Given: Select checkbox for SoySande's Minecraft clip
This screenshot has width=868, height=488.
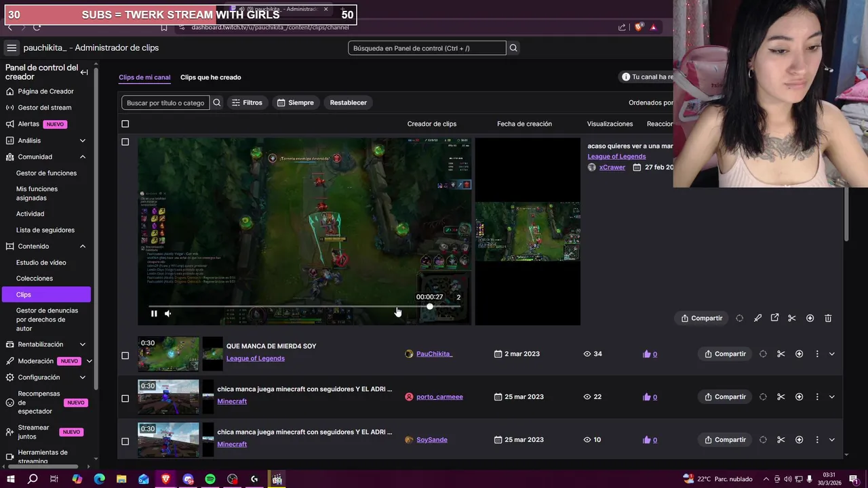Looking at the screenshot, I should click(x=125, y=441).
